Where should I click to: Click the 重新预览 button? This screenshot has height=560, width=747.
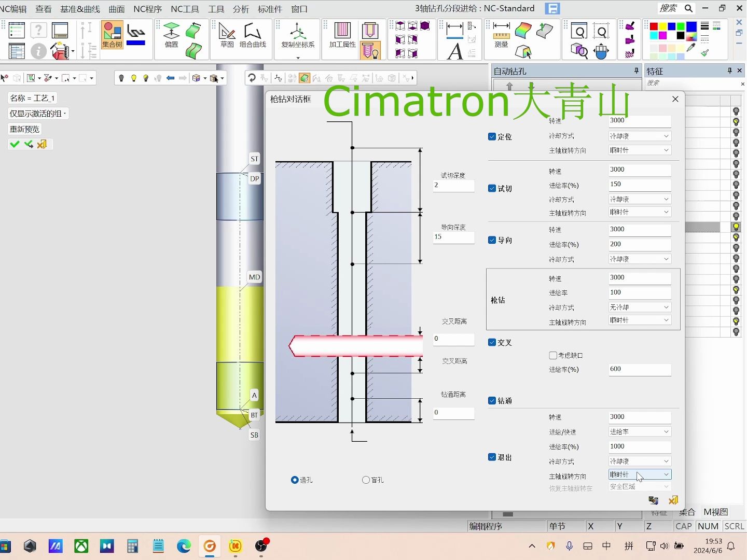tap(24, 129)
